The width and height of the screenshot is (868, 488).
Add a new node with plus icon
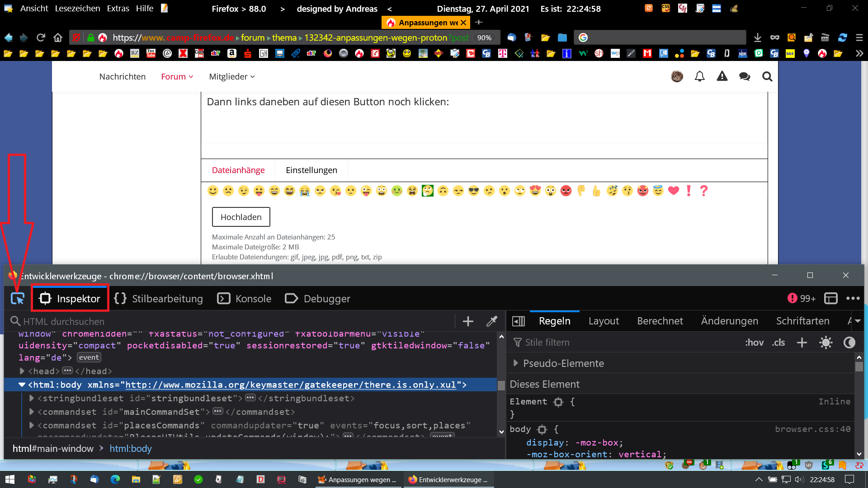(x=468, y=321)
